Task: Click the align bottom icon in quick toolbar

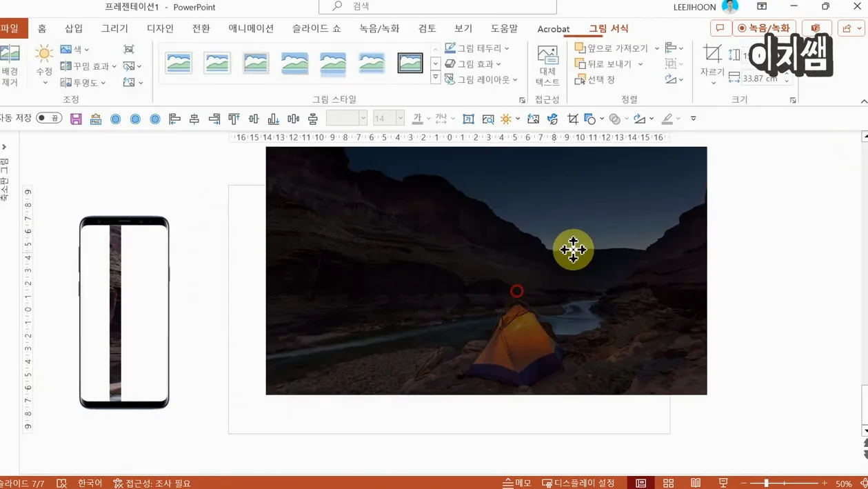Action: (x=274, y=119)
